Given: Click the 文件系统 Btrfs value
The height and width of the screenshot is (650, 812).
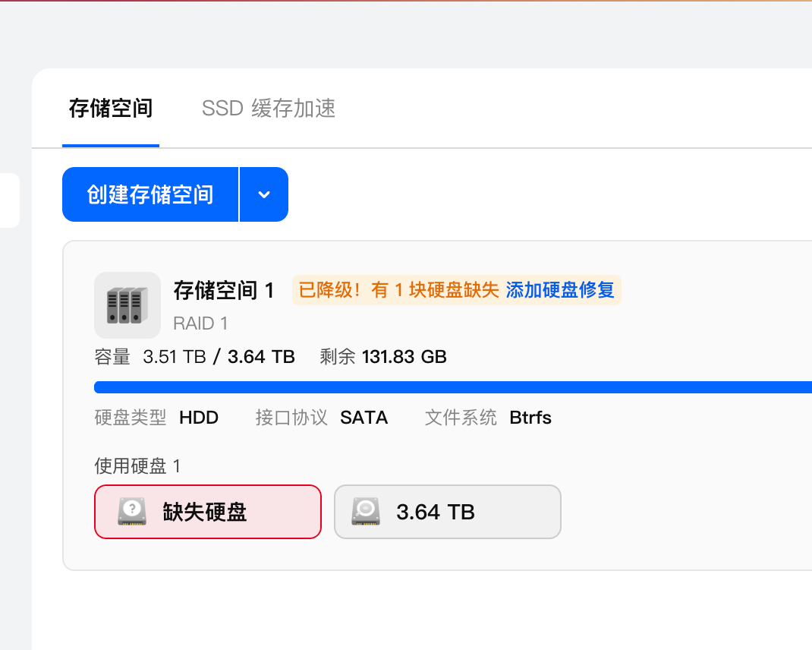Looking at the screenshot, I should 530,418.
